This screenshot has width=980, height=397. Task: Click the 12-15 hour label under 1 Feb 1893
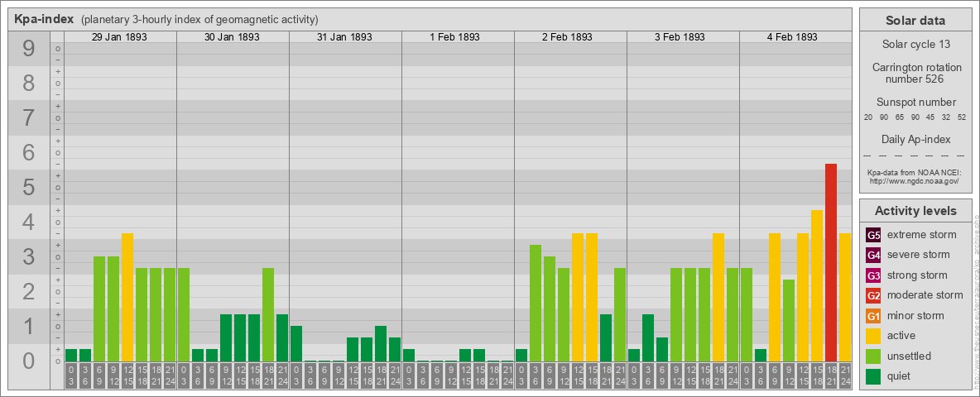tap(465, 375)
